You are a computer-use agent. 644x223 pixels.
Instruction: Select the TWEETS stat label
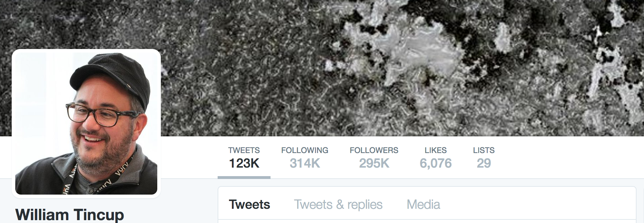point(244,150)
